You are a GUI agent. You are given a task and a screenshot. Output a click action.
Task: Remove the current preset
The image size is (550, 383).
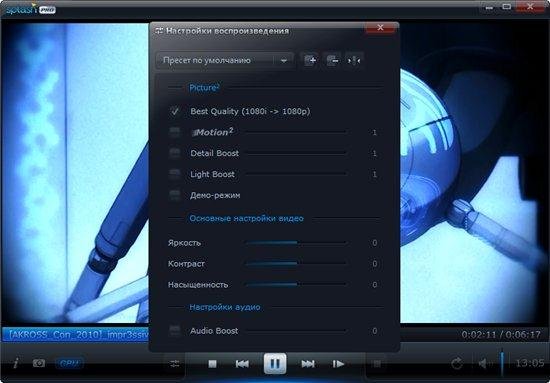pyautogui.click(x=332, y=60)
